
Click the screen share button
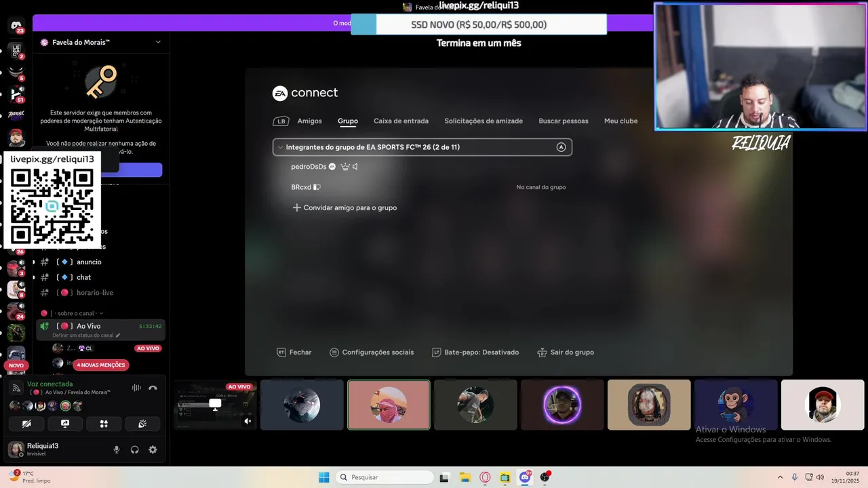[x=65, y=424]
